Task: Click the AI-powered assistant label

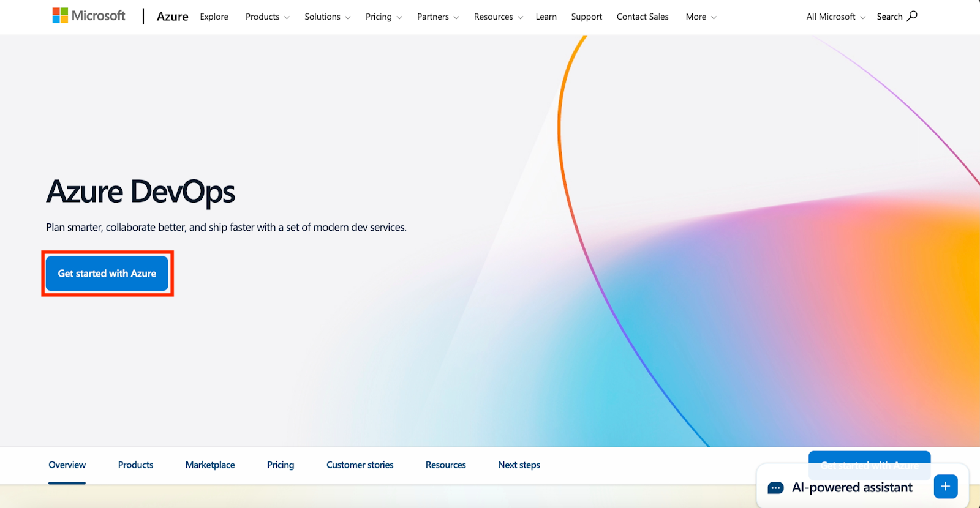Action: (852, 487)
